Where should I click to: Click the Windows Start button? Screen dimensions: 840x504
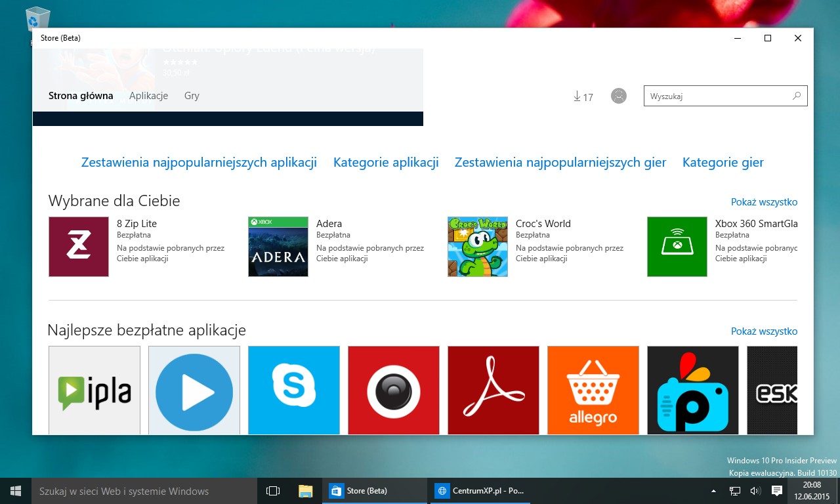(x=16, y=491)
